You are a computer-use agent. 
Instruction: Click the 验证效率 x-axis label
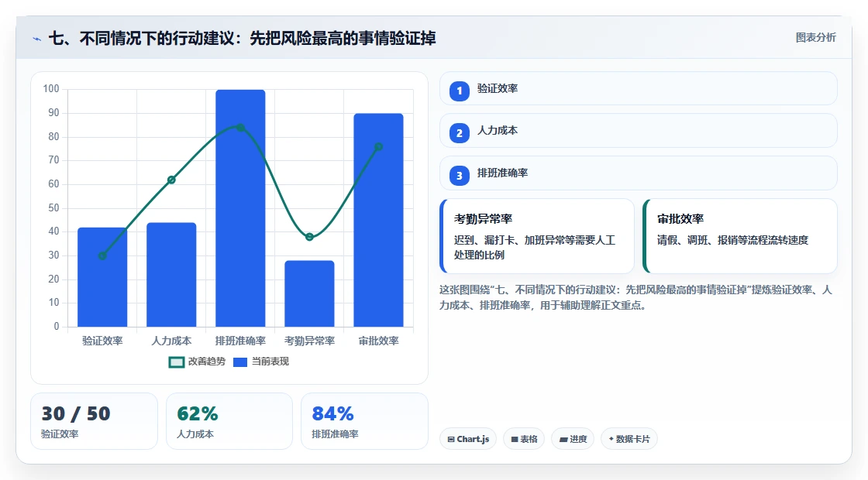coord(102,341)
